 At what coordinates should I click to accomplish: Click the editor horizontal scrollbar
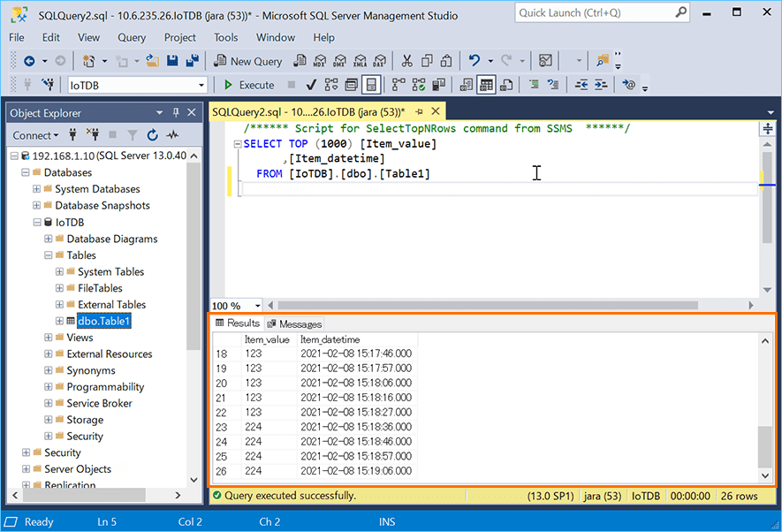pyautogui.click(x=488, y=305)
